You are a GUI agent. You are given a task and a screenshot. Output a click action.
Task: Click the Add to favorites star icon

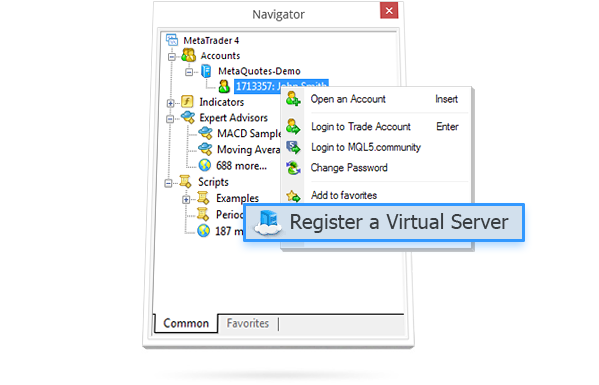click(293, 196)
